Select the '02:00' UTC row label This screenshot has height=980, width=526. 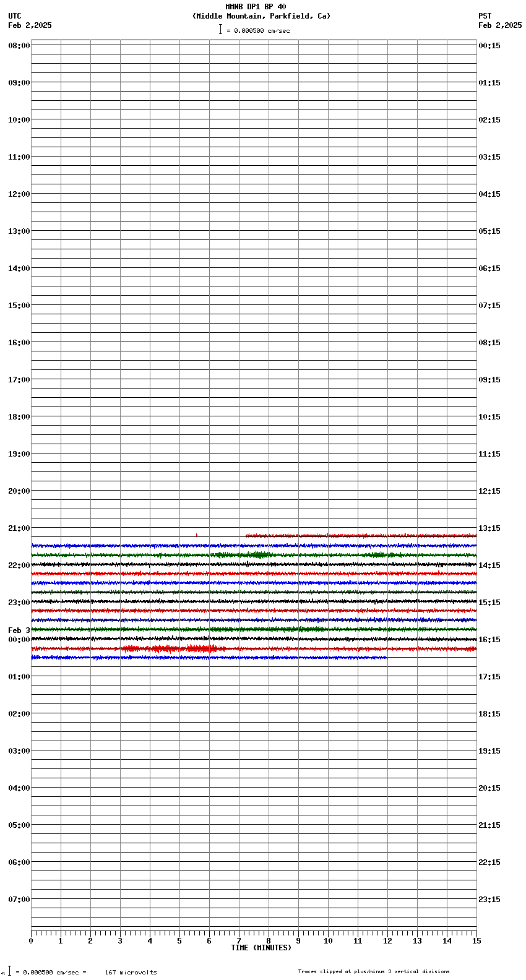(x=19, y=714)
